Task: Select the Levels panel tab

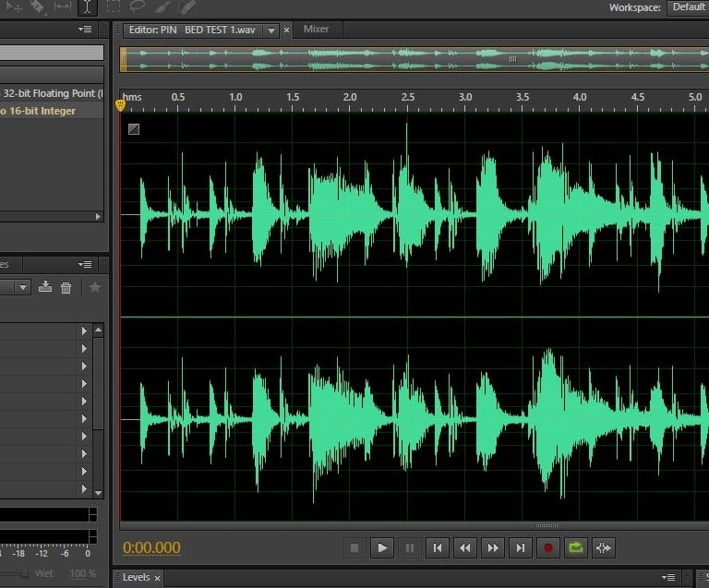Action: 136,577
